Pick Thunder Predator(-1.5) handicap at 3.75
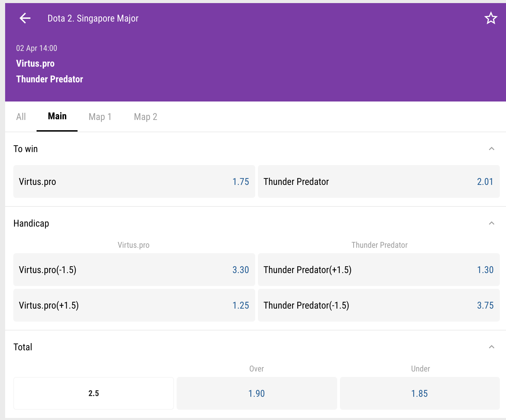The height and width of the screenshot is (420, 506). [x=379, y=305]
